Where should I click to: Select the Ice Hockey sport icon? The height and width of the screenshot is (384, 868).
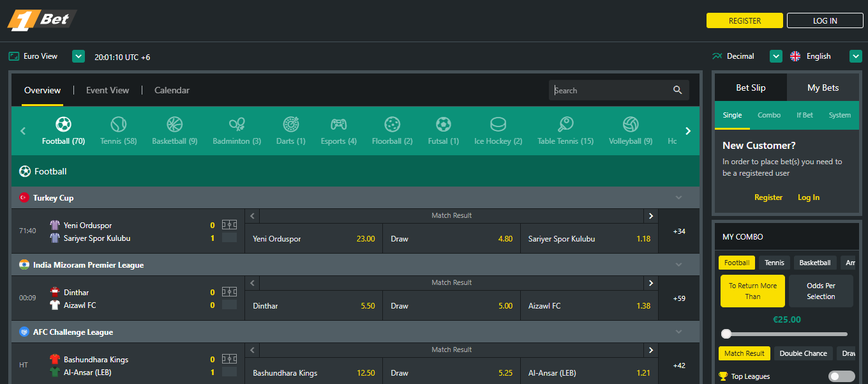(x=498, y=125)
